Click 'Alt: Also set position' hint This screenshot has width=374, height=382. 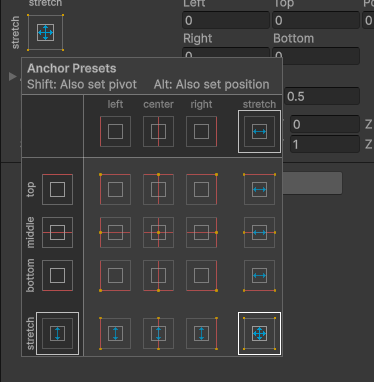point(211,84)
